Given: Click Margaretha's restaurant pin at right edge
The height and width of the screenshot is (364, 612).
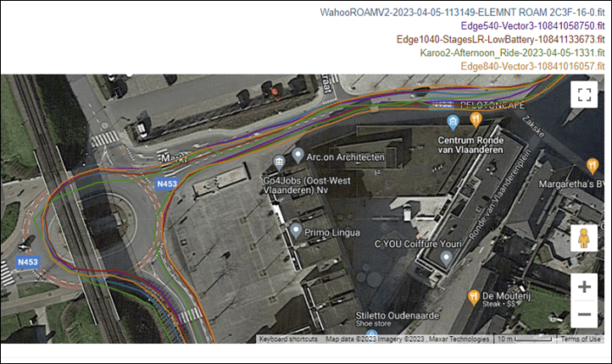Looking at the screenshot, I should click(x=593, y=166).
